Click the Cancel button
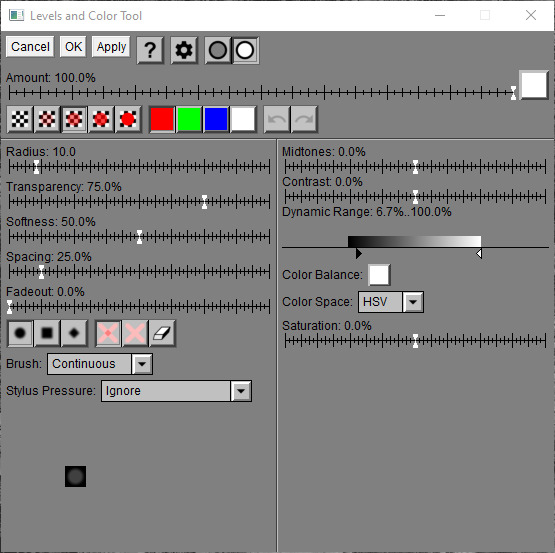 30,47
